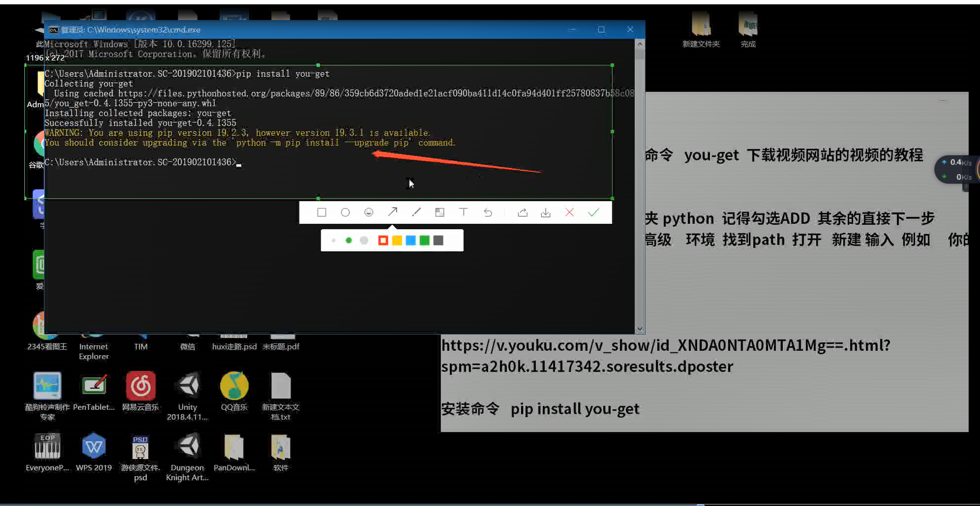The width and height of the screenshot is (980, 506).
Task: Cancel the screenshot with red X
Action: 569,212
